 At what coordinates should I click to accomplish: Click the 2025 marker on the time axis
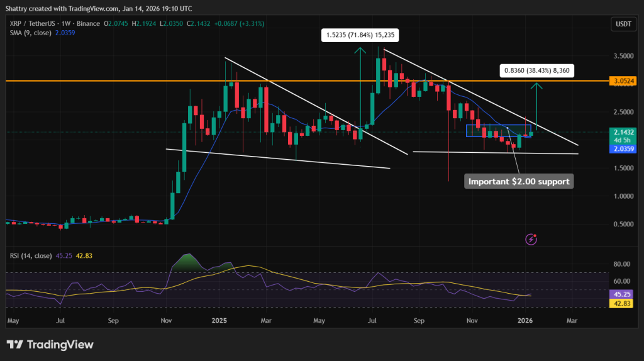point(219,320)
